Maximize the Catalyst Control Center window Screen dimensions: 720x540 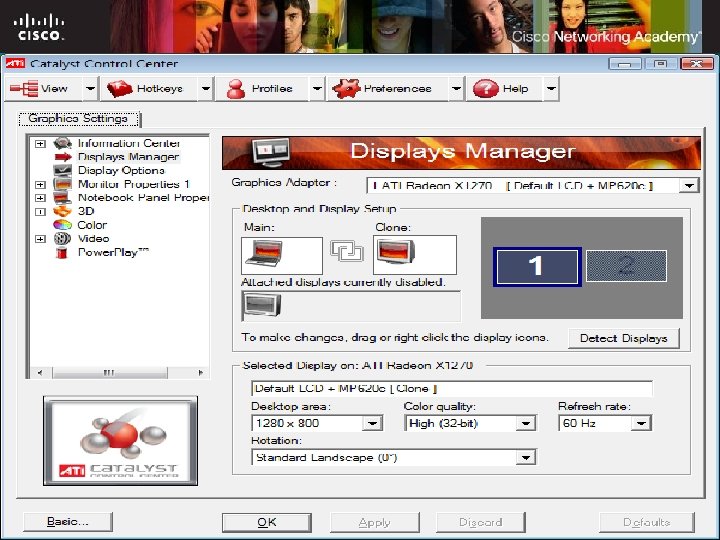click(x=661, y=63)
